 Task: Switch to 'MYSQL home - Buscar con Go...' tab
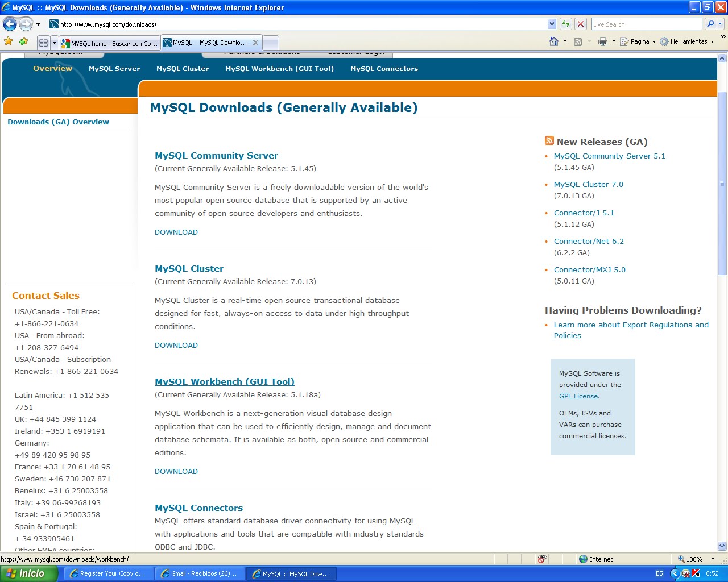tap(109, 43)
